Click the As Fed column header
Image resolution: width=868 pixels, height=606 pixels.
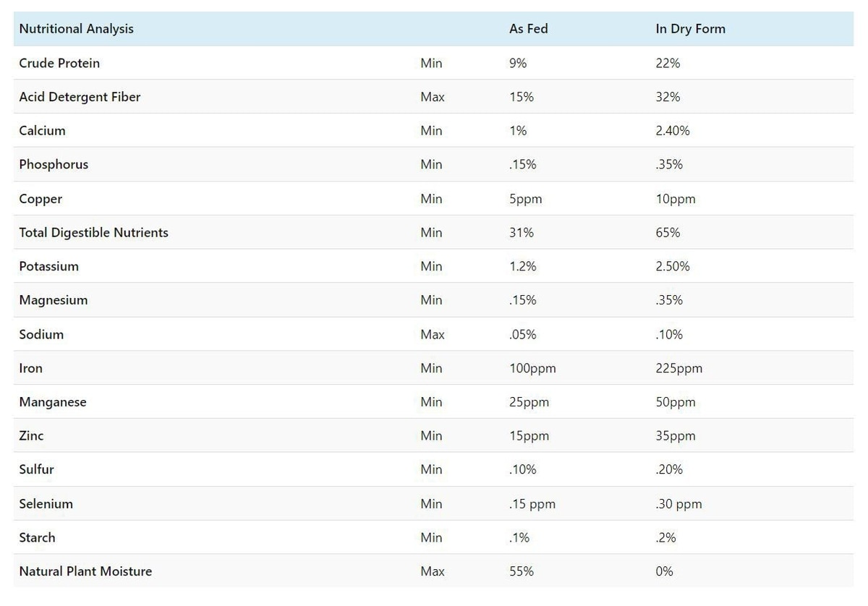(528, 29)
